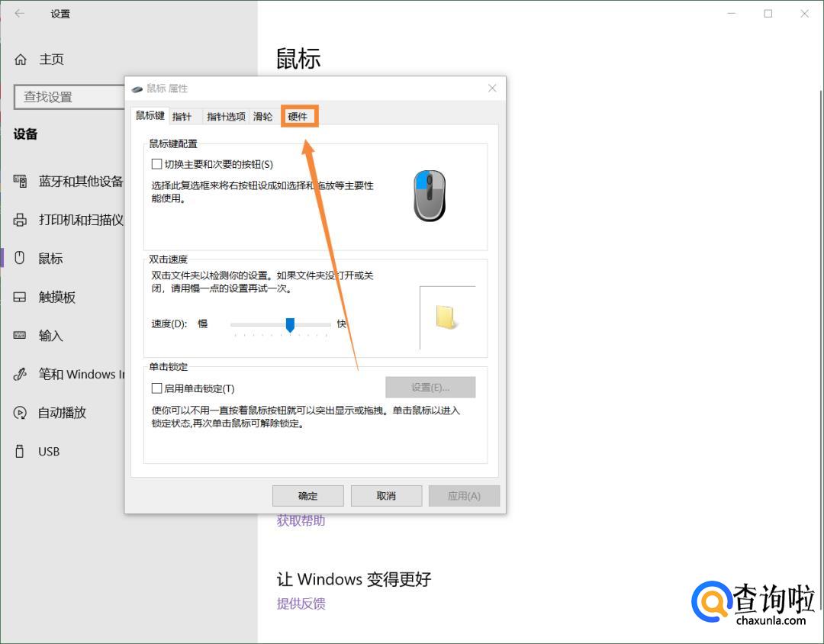Click the Home icon in Settings sidebar
Image resolution: width=824 pixels, height=644 pixels.
[x=21, y=60]
